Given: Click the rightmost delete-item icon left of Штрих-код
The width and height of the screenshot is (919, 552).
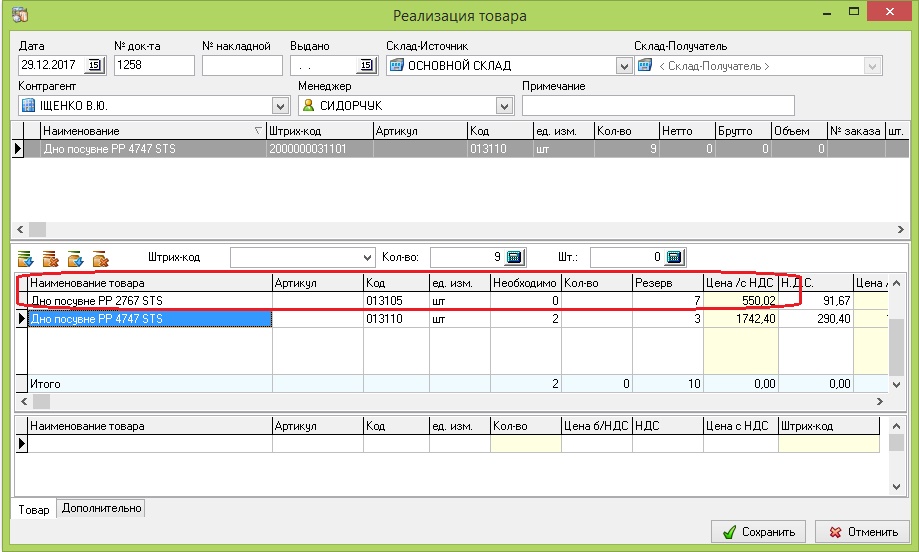Looking at the screenshot, I should tap(100, 259).
